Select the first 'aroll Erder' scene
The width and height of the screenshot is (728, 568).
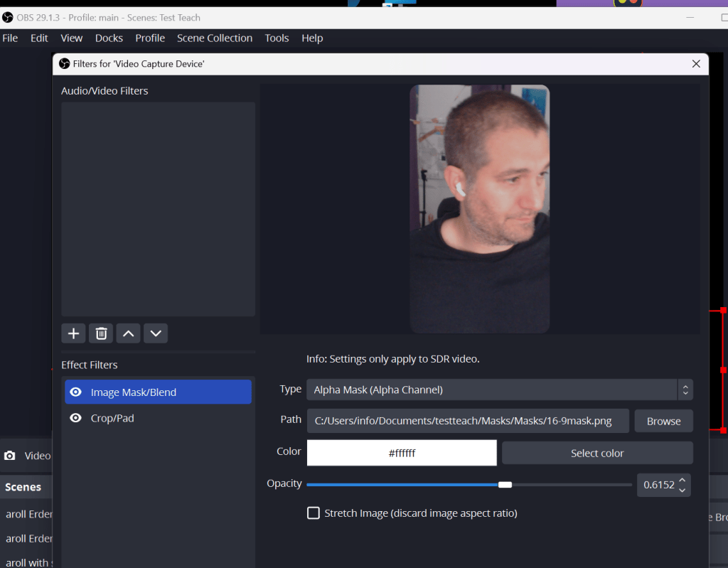point(28,514)
